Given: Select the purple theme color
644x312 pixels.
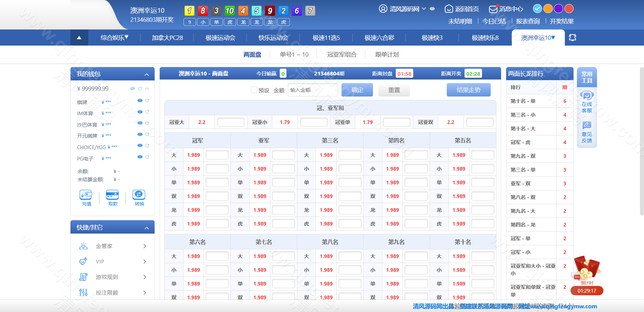Looking at the screenshot, I should (x=558, y=8).
